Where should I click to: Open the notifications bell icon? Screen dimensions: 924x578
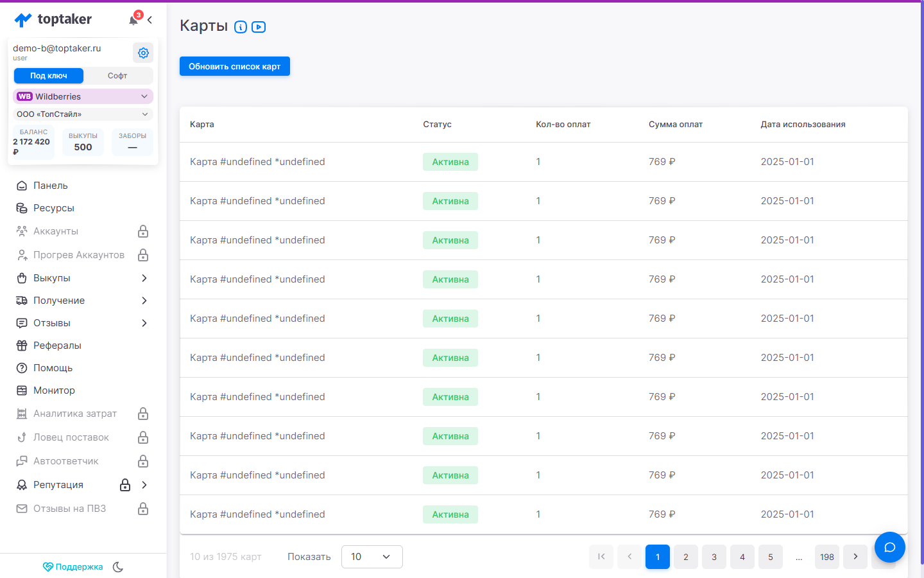click(x=133, y=20)
